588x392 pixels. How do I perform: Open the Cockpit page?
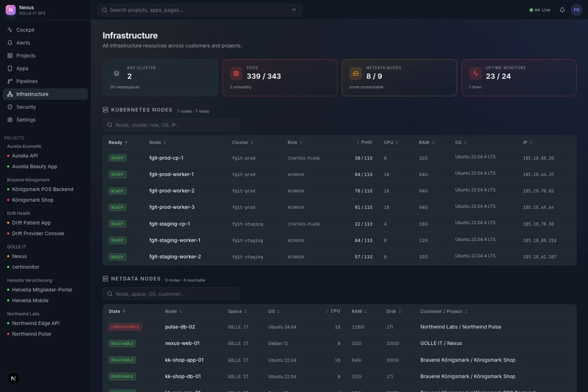coord(45,30)
